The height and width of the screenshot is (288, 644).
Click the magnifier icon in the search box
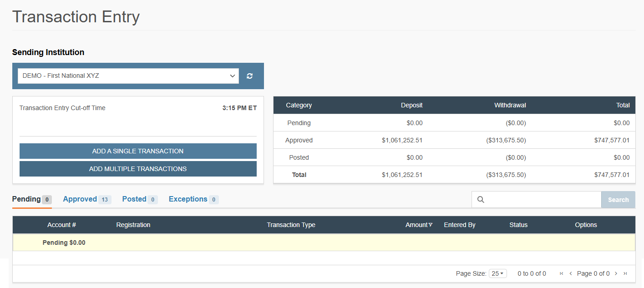click(481, 200)
